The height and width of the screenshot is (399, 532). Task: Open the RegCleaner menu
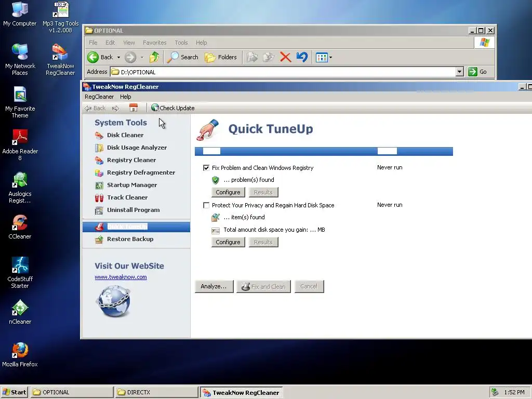[99, 97]
